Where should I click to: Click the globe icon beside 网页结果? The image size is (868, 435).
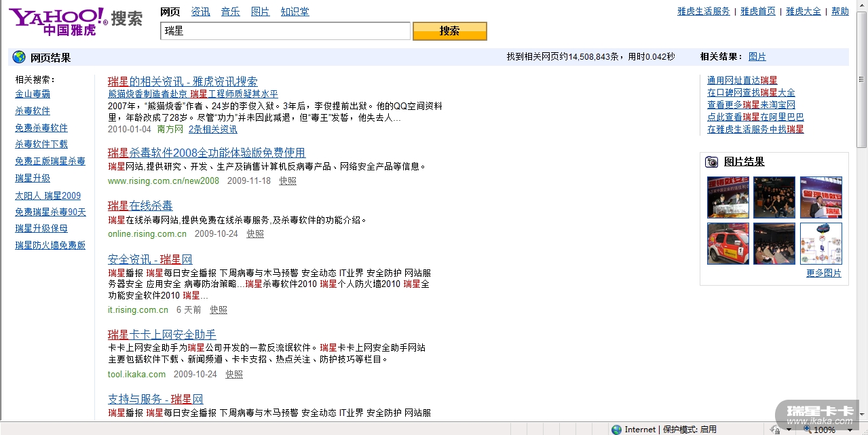point(19,58)
